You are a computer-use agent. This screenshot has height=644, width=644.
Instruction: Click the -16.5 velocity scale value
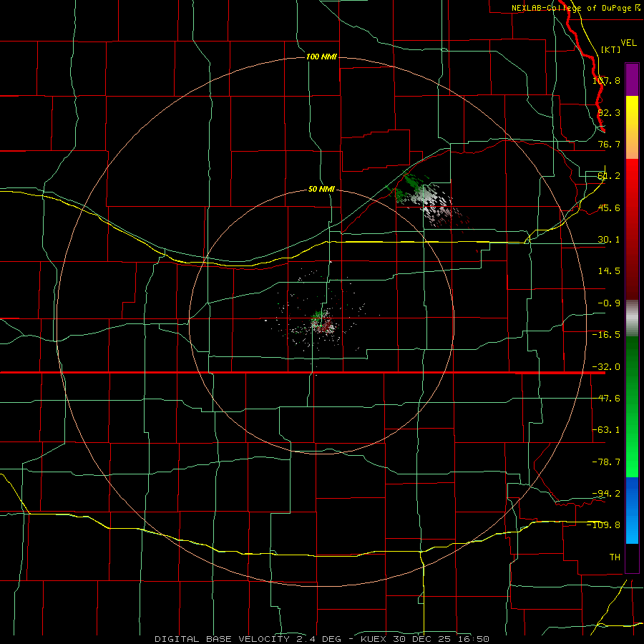point(606,335)
